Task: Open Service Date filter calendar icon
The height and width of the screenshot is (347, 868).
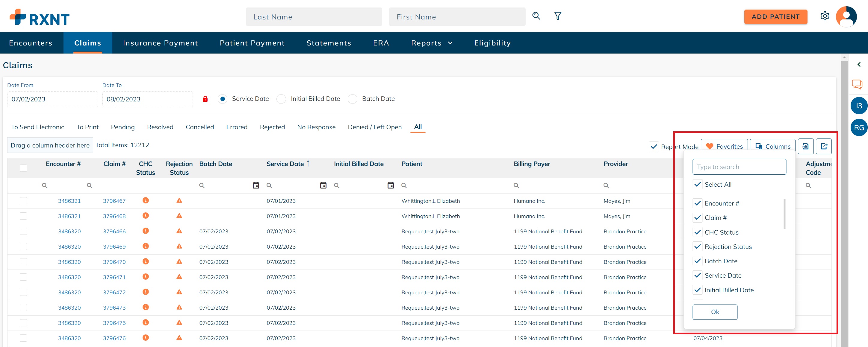Action: pyautogui.click(x=323, y=185)
